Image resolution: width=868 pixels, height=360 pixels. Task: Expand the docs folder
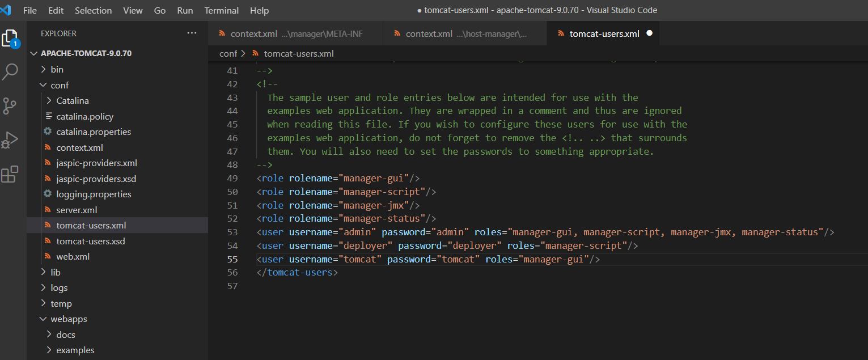coord(49,334)
